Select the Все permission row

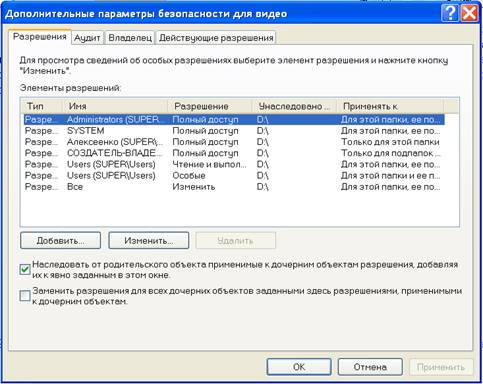(234, 187)
